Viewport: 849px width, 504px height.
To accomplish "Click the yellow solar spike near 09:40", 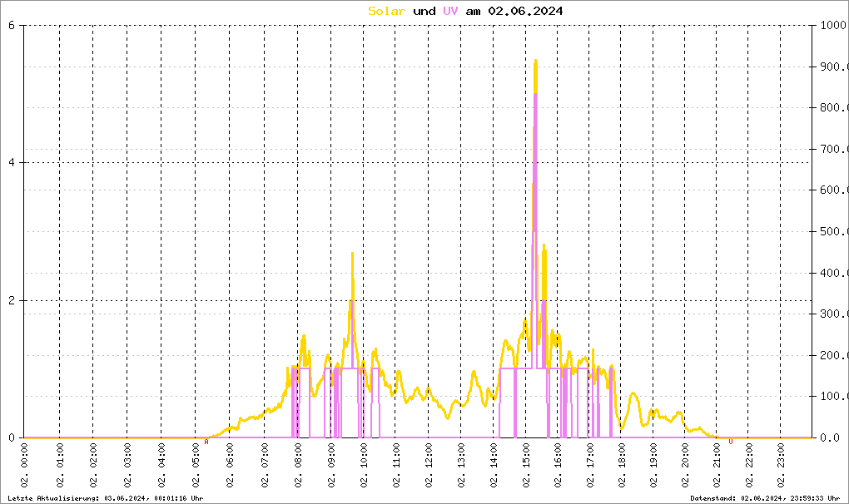I will (352, 254).
